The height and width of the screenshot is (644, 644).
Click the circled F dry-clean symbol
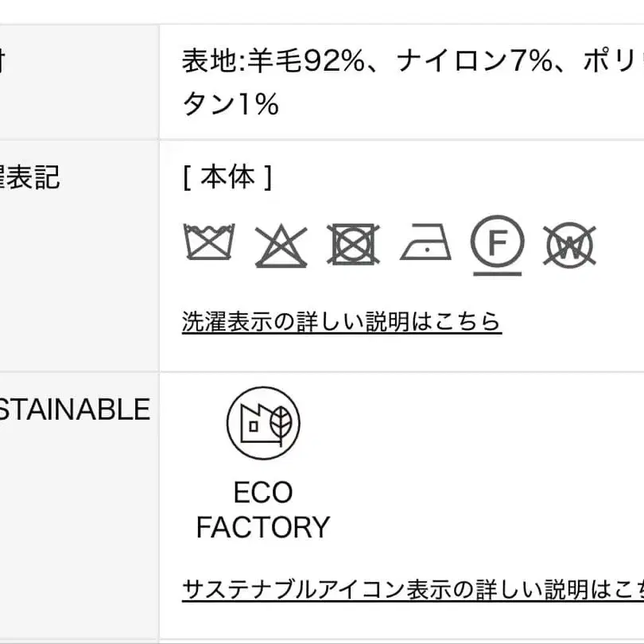tap(497, 242)
